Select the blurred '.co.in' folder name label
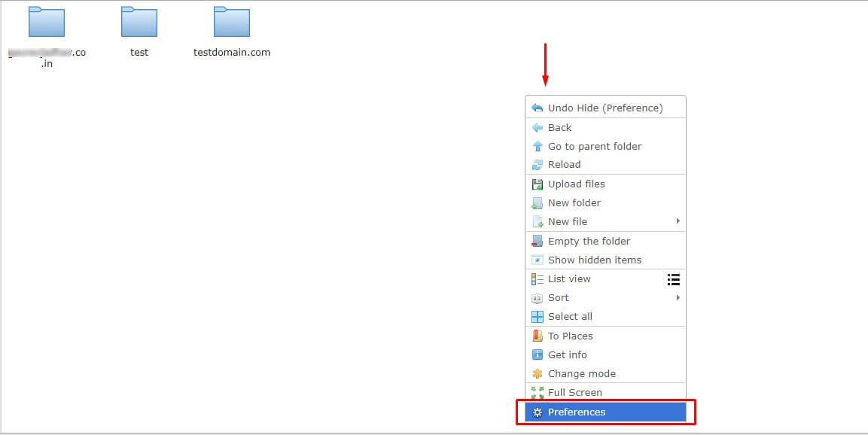868x435 pixels. pyautogui.click(x=47, y=58)
